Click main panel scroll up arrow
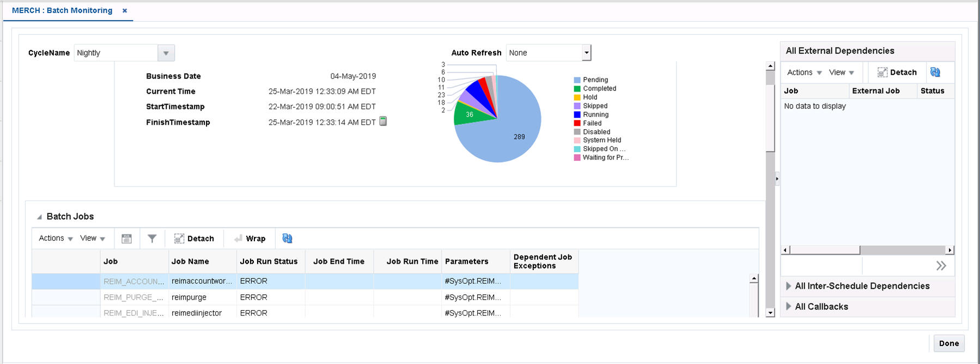Image resolution: width=980 pixels, height=364 pixels. [770, 66]
